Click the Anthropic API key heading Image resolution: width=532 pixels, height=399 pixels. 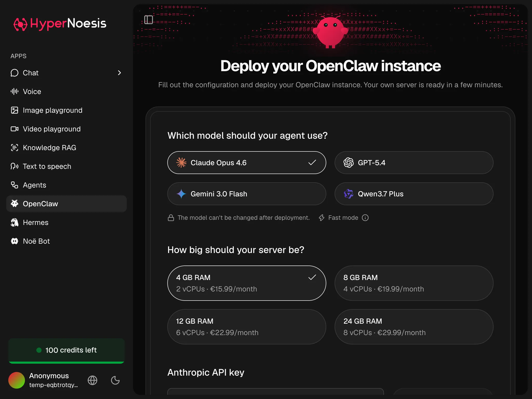point(206,373)
